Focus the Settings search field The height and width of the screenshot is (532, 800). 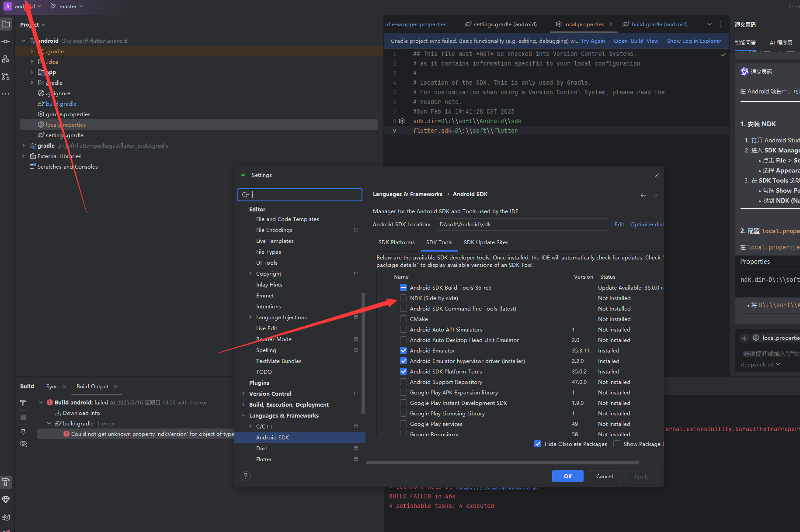point(300,195)
